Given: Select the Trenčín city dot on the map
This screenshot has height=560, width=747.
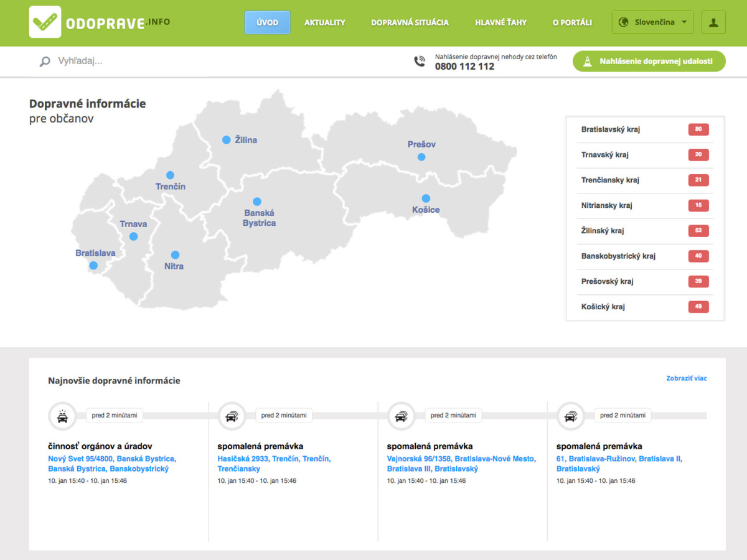Looking at the screenshot, I should tap(170, 175).
